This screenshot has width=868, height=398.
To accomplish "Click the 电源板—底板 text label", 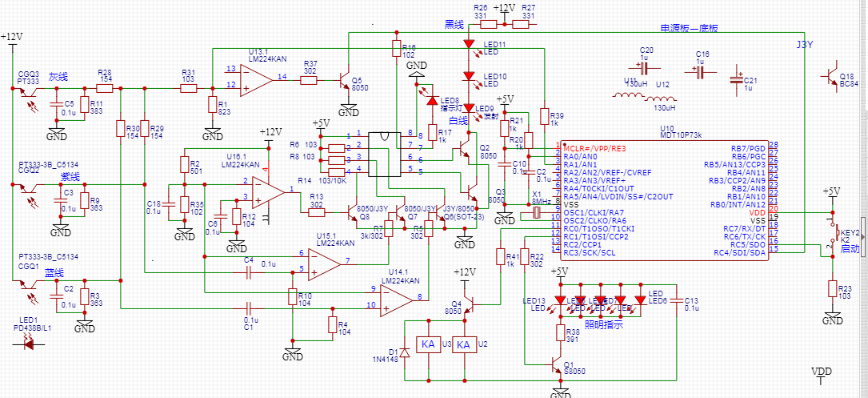I will pos(689,29).
